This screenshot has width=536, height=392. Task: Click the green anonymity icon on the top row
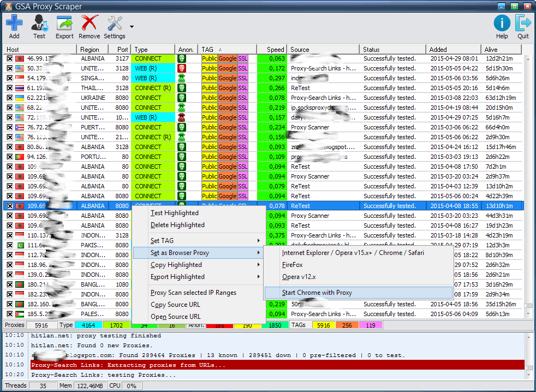[182, 58]
